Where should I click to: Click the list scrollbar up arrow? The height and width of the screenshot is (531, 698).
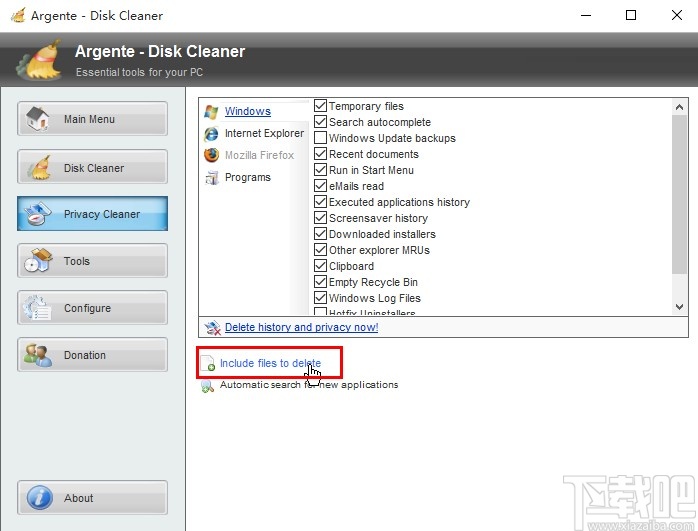[x=679, y=107]
